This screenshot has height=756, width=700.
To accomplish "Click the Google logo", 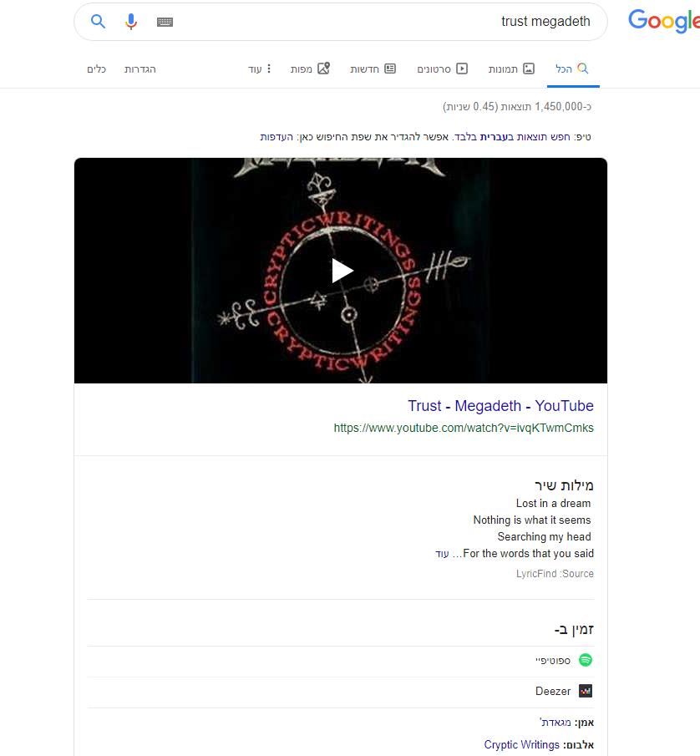I will pyautogui.click(x=664, y=21).
